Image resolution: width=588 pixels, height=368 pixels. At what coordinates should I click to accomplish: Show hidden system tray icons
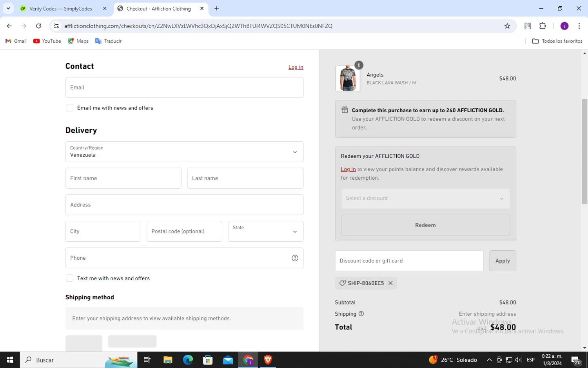tap(489, 360)
